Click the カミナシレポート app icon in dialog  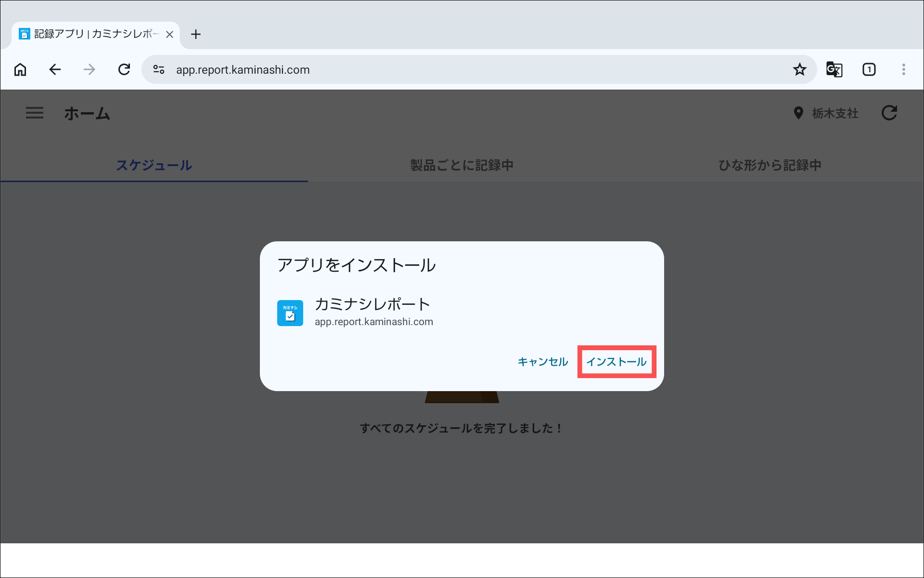(290, 313)
